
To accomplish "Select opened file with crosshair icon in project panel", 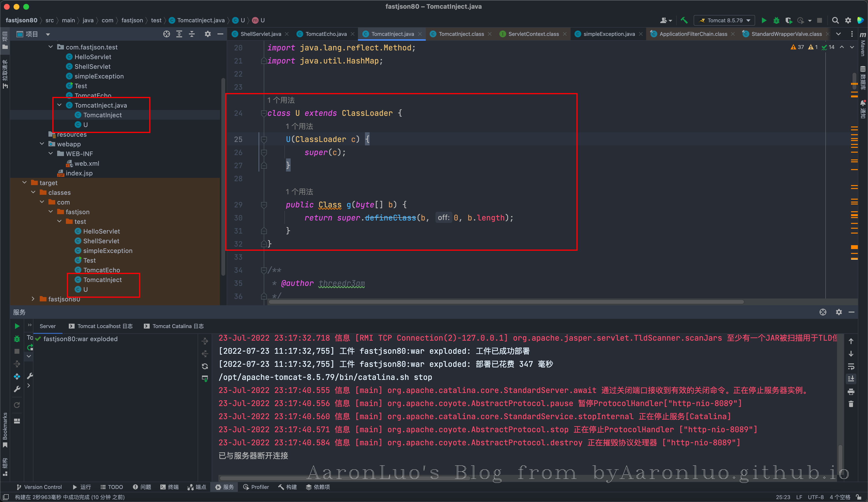I will [x=166, y=34].
